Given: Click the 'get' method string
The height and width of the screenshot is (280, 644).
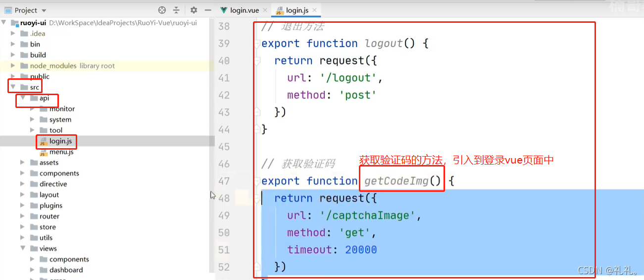Looking at the screenshot, I should pyautogui.click(x=355, y=233).
